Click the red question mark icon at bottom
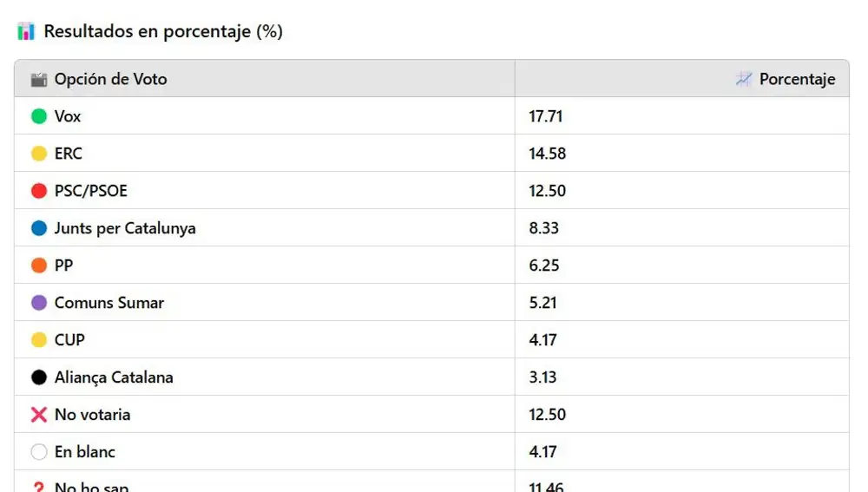 click(39, 487)
